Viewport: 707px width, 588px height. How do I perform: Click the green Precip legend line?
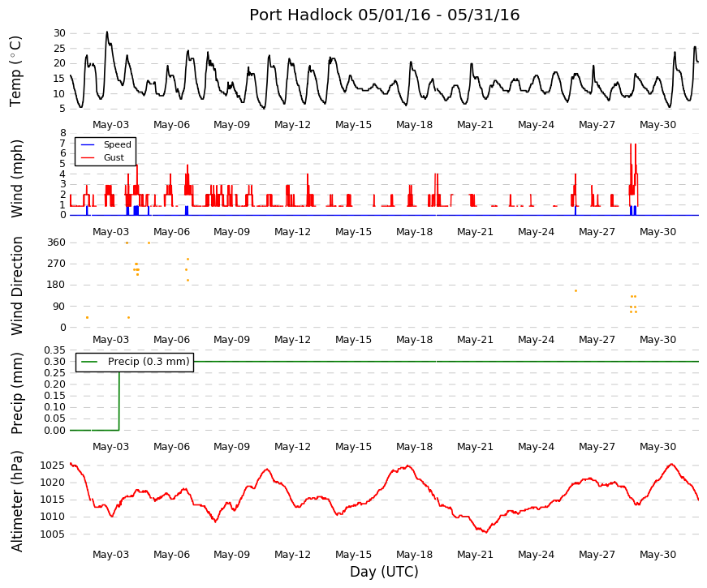pos(89,362)
